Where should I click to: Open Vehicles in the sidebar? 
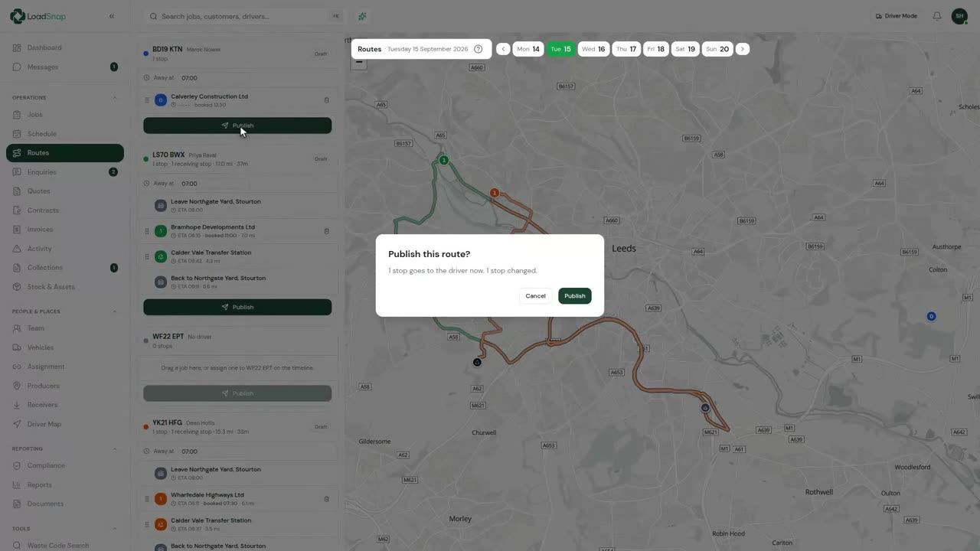pyautogui.click(x=65, y=347)
